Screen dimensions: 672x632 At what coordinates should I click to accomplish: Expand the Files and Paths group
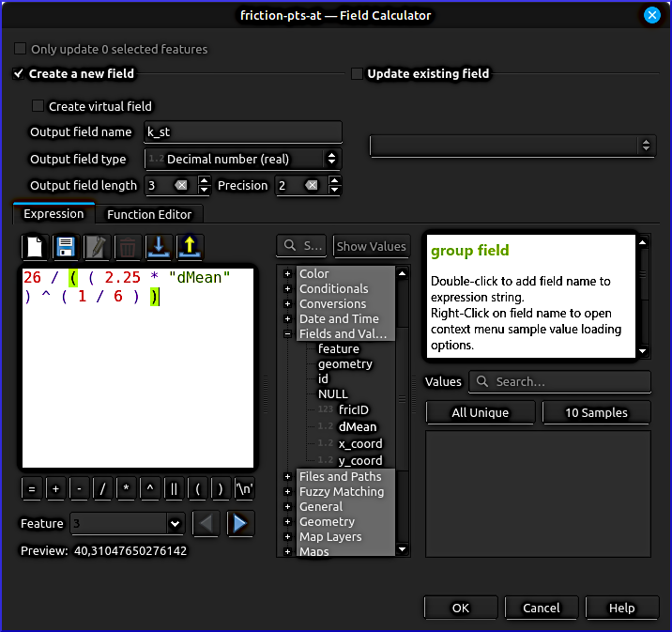(287, 476)
